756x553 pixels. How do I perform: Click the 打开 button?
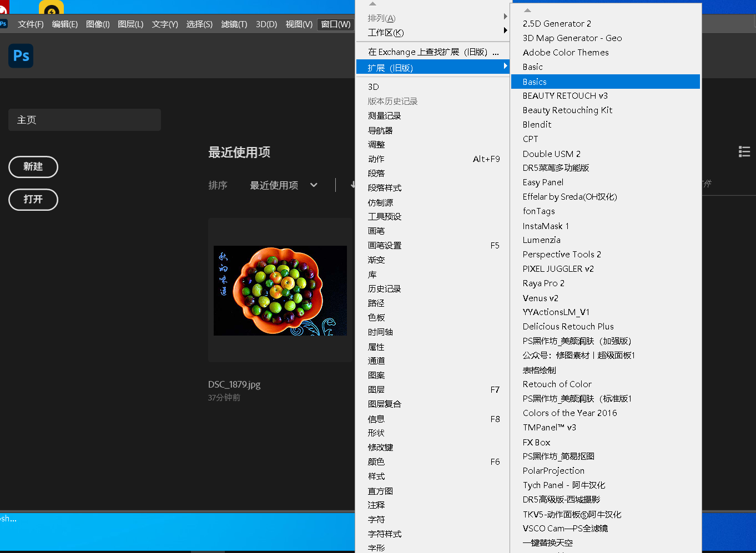tap(33, 200)
